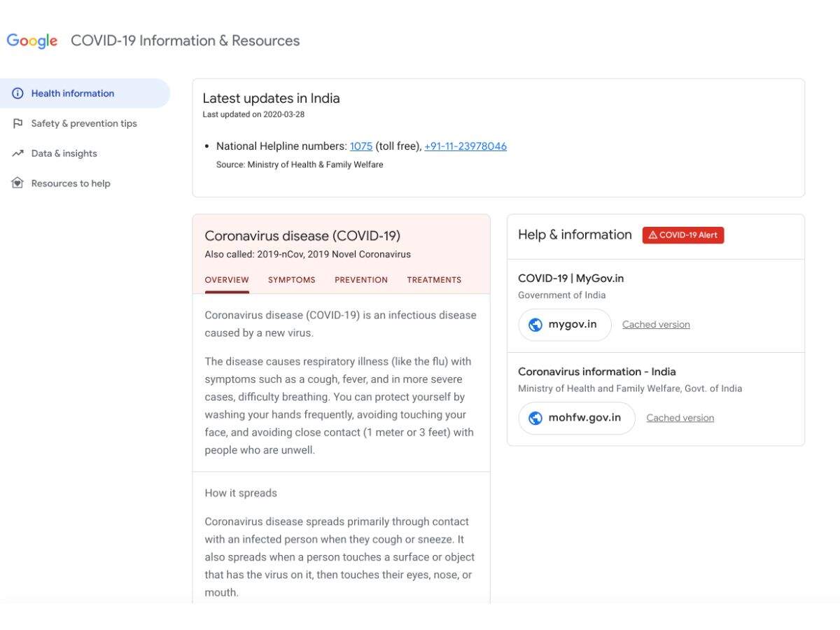840x630 pixels.
Task: Open Safety & prevention tips section
Action: [83, 122]
